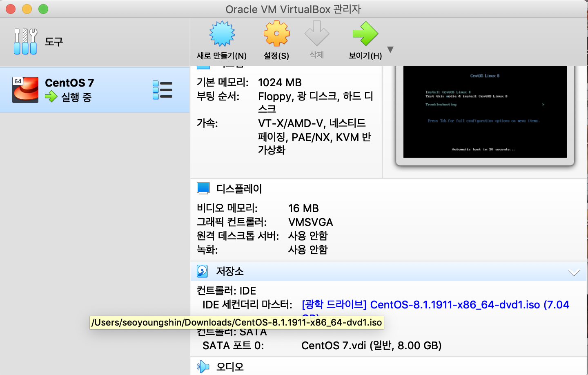This screenshot has height=375, width=588.
Task: Click the CentOS 7.vdi disk entry
Action: pyautogui.click(x=372, y=346)
